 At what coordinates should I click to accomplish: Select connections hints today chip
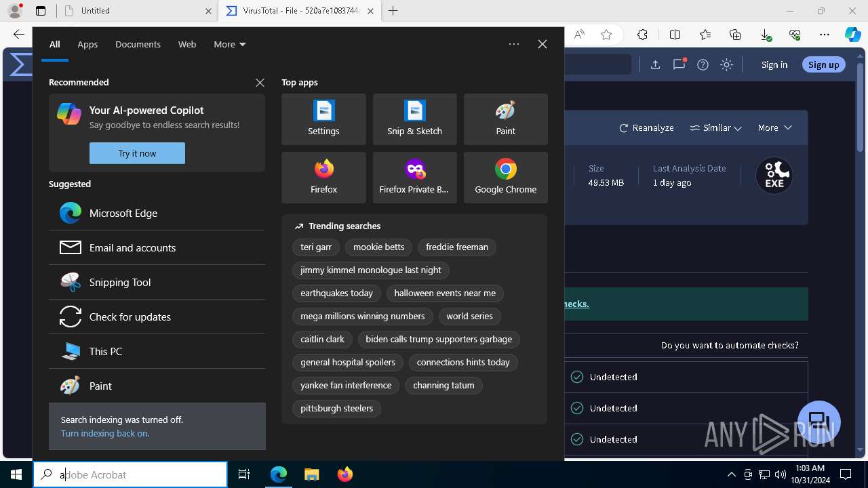pos(463,363)
